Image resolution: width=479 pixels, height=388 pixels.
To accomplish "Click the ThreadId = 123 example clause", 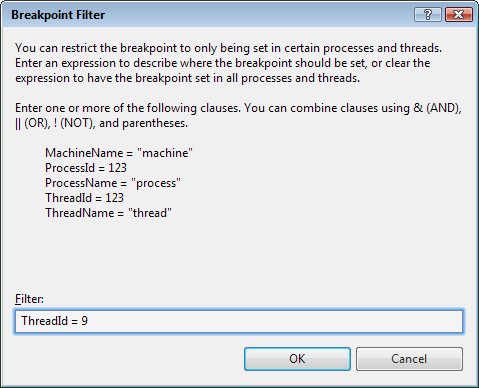I will pyautogui.click(x=84, y=198).
